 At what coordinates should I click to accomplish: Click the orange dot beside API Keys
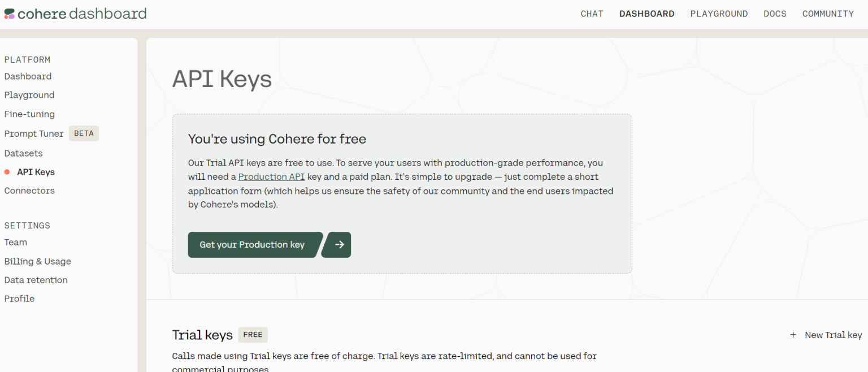7,172
